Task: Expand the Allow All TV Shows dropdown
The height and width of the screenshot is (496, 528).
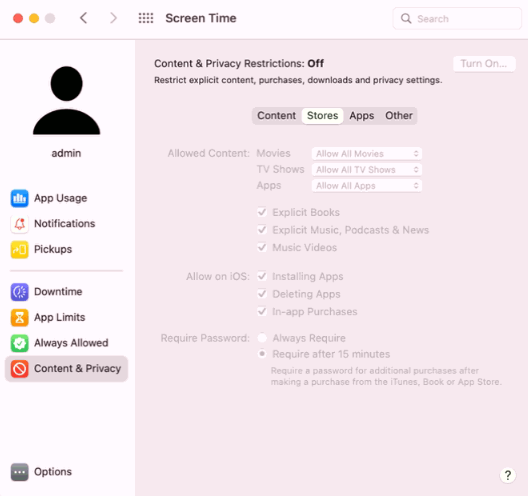Action: click(367, 169)
